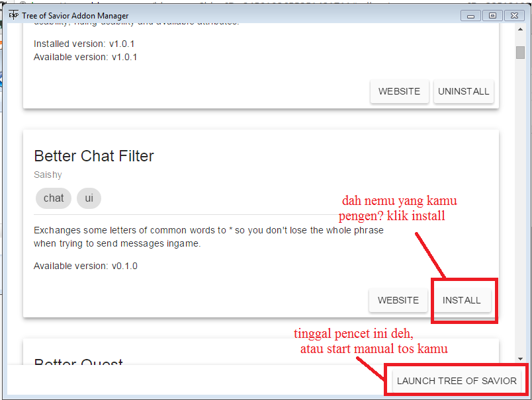Image resolution: width=532 pixels, height=400 pixels.
Task: Select the ui tag chip
Action: (89, 198)
